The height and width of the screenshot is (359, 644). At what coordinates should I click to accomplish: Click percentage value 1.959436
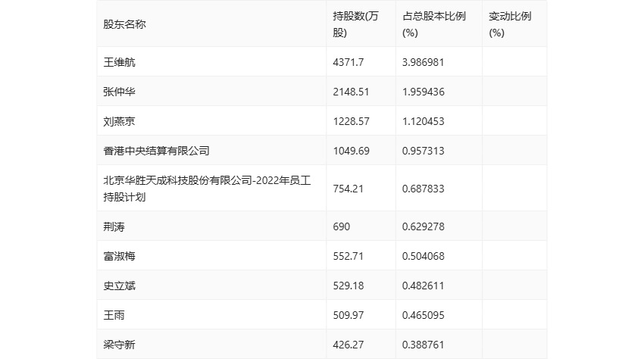423,92
